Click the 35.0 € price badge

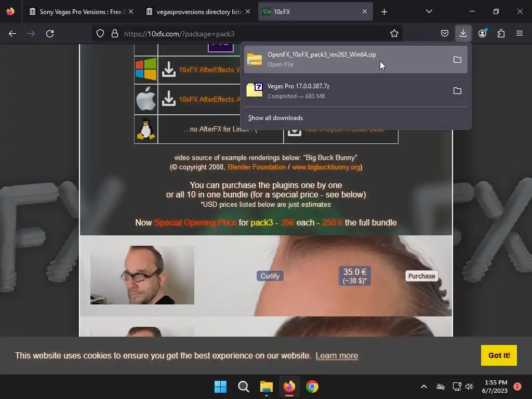tap(354, 276)
